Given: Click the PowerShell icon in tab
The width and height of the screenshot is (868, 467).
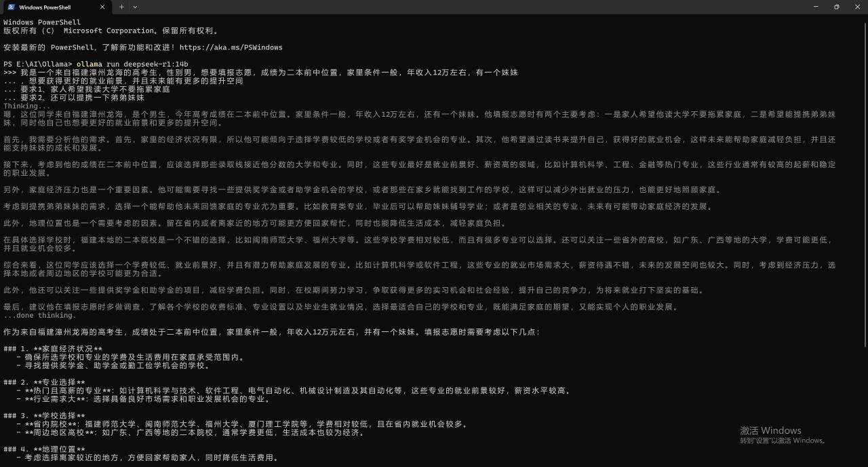Looking at the screenshot, I should pyautogui.click(x=12, y=7).
